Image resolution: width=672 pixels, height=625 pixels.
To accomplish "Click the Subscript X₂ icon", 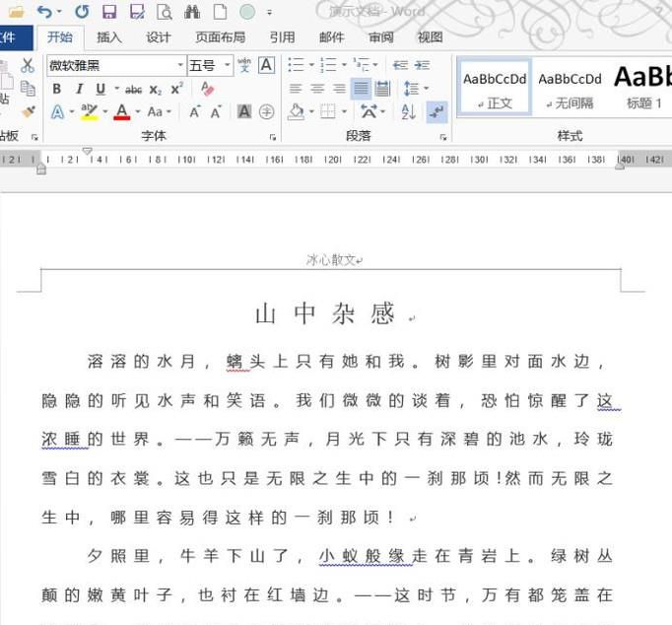I will coord(156,90).
